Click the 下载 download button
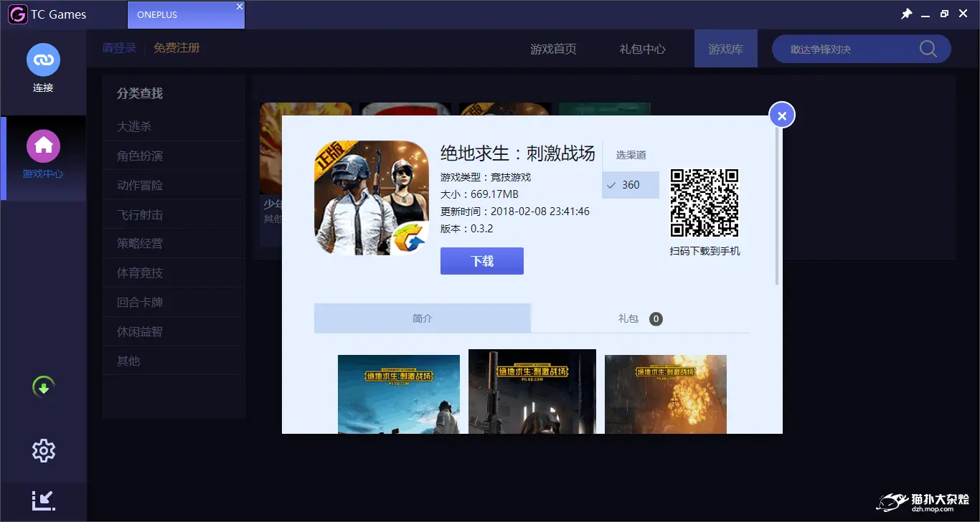 click(x=482, y=261)
